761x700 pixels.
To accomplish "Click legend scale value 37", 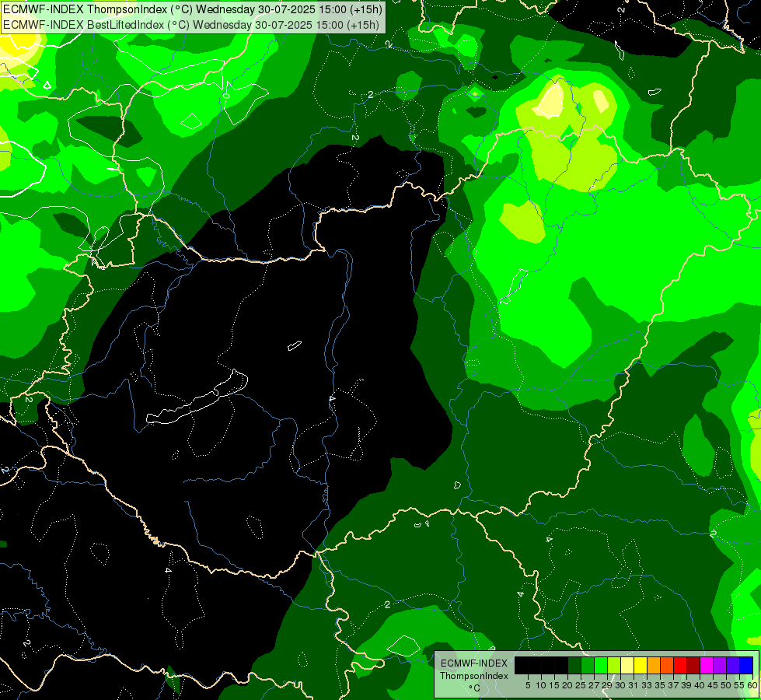I will (674, 685).
